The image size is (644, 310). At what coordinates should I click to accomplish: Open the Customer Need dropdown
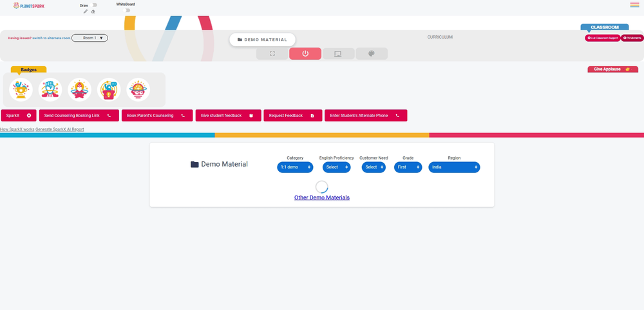[374, 167]
